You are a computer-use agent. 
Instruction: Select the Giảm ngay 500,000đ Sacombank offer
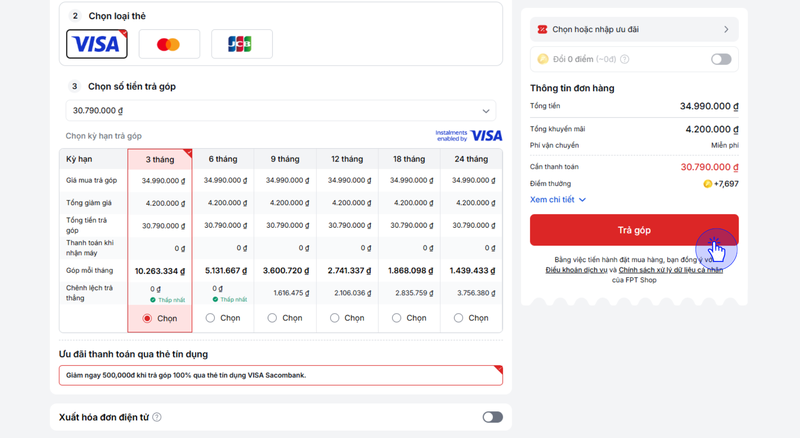point(281,375)
